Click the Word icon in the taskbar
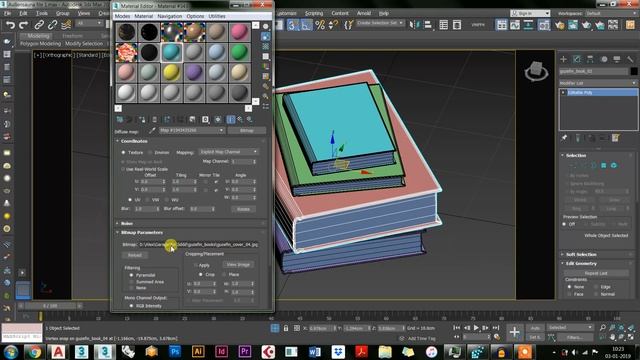This screenshot has height=360, width=640. click(x=315, y=351)
